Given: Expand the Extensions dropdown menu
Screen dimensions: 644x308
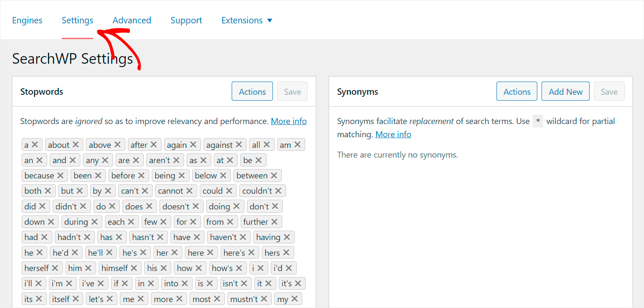Looking at the screenshot, I should pos(247,20).
